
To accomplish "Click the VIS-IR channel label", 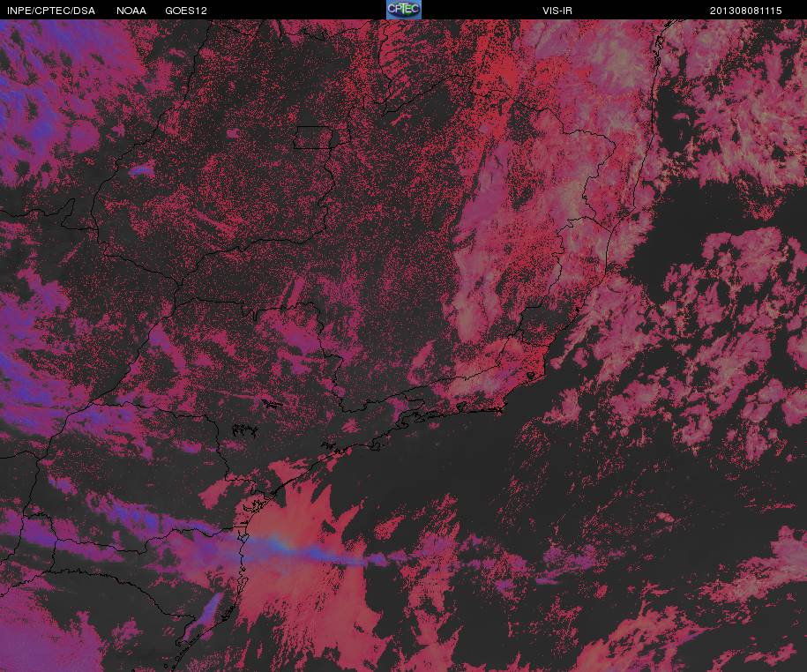I will (x=557, y=11).
